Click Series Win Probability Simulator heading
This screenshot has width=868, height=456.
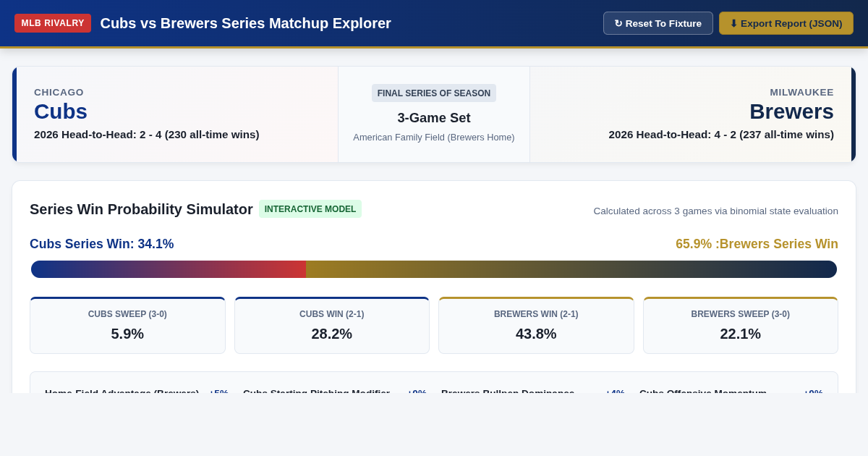point(141,209)
